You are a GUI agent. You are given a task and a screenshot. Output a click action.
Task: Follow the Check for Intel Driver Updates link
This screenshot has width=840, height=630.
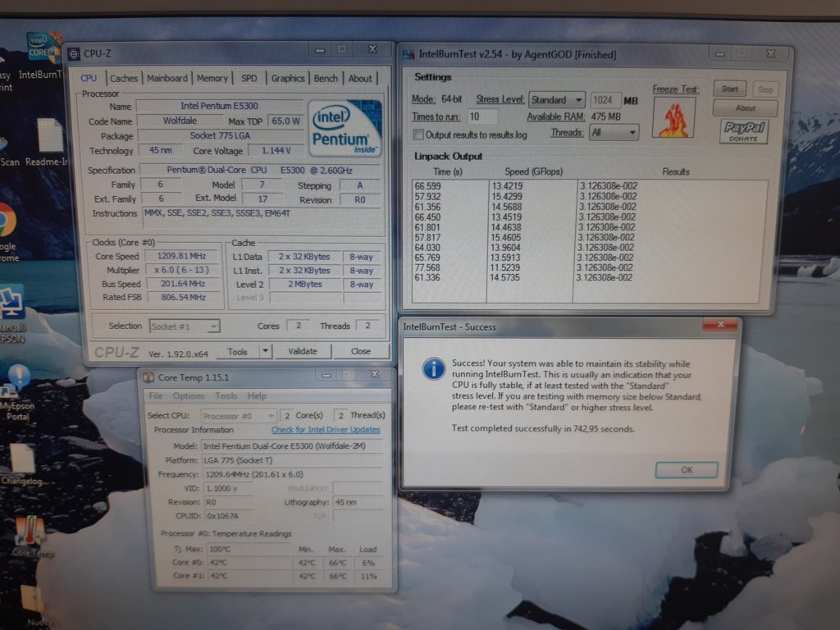coord(326,430)
